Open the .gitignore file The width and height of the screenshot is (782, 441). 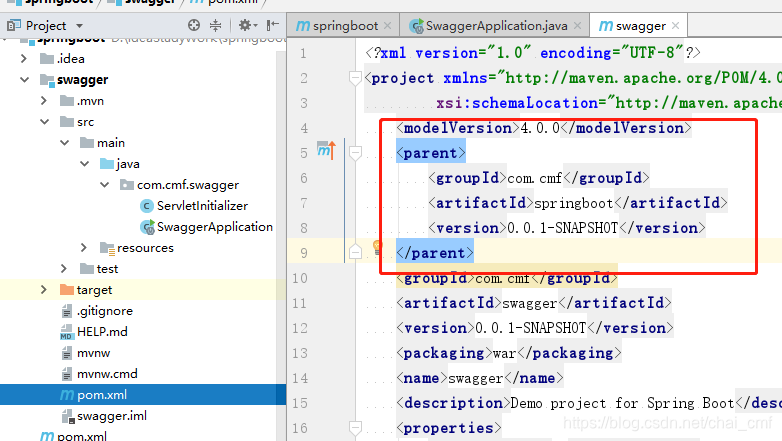tap(96, 311)
